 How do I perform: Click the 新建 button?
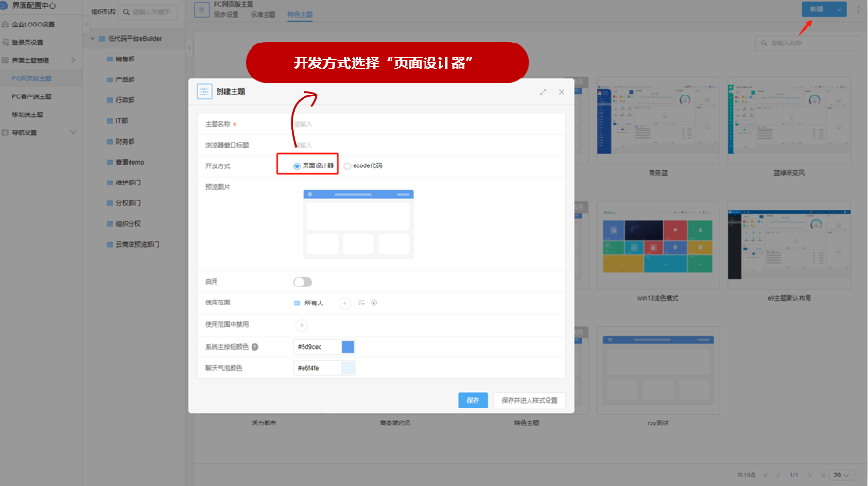(x=817, y=9)
